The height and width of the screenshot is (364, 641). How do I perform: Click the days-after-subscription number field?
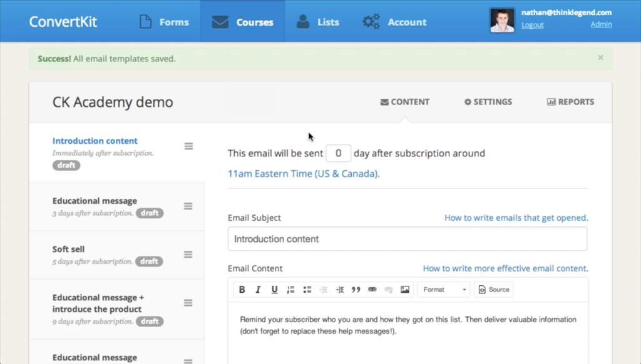[x=338, y=153]
